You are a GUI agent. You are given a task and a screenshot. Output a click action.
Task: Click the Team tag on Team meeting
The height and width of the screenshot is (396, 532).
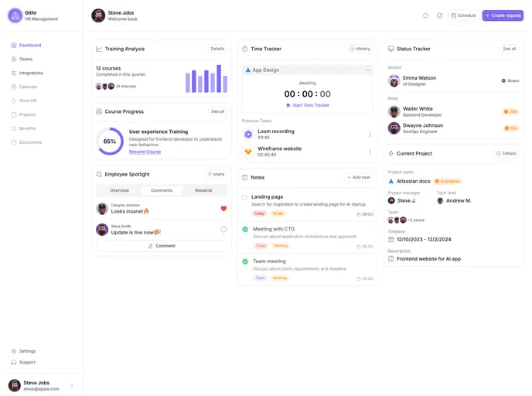261,278
